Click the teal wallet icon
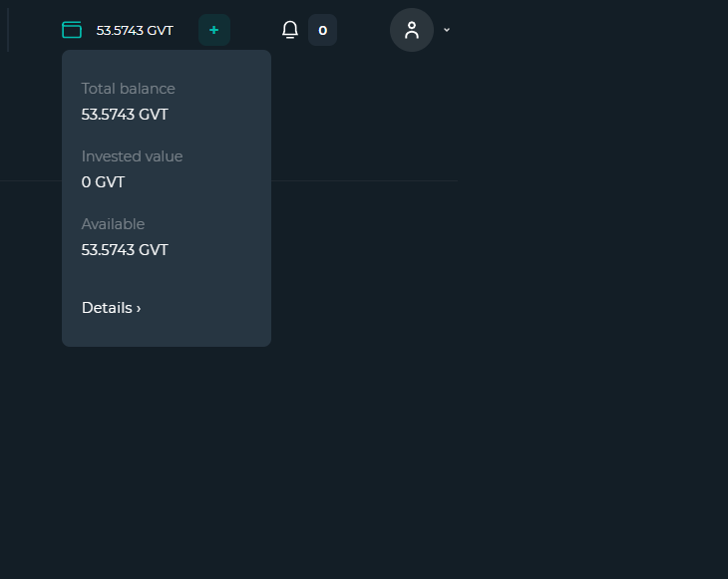 point(72,30)
